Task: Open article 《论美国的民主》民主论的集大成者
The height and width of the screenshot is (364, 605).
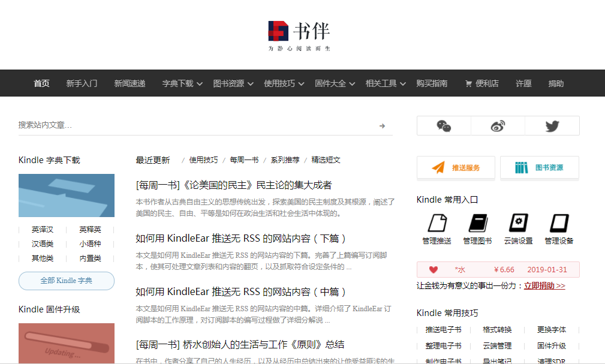Action: 234,185
